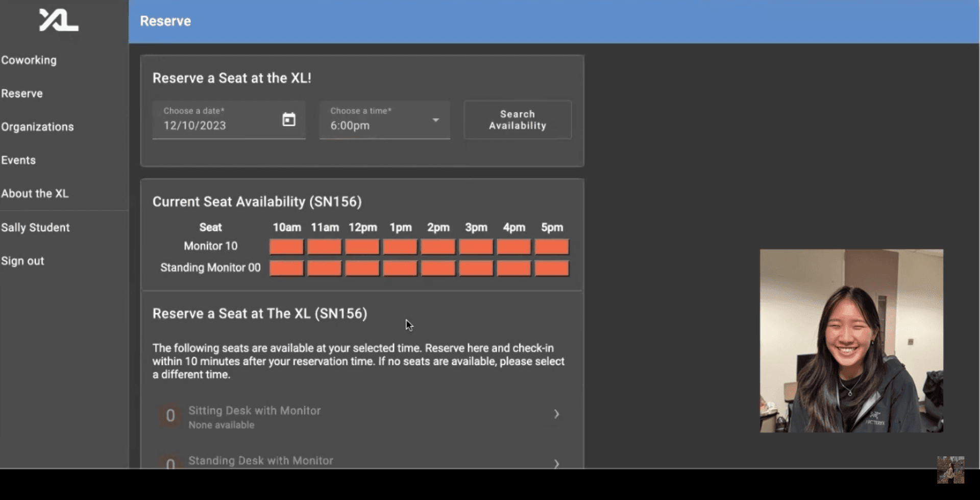Screen dimensions: 980x500
Task: Go to Reserve in the sidebar
Action: (22, 93)
